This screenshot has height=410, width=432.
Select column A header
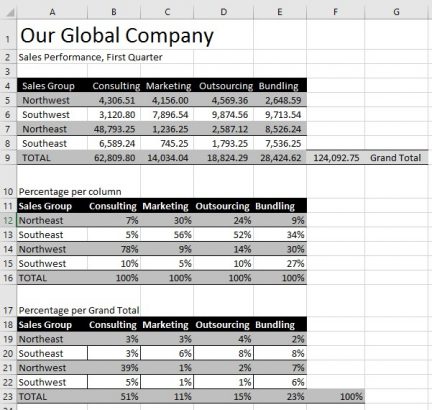coord(52,12)
